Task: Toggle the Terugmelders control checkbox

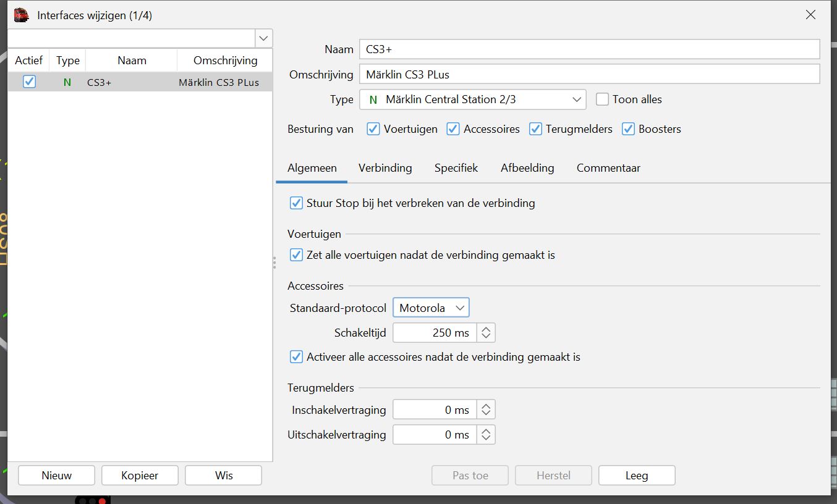Action: (536, 129)
